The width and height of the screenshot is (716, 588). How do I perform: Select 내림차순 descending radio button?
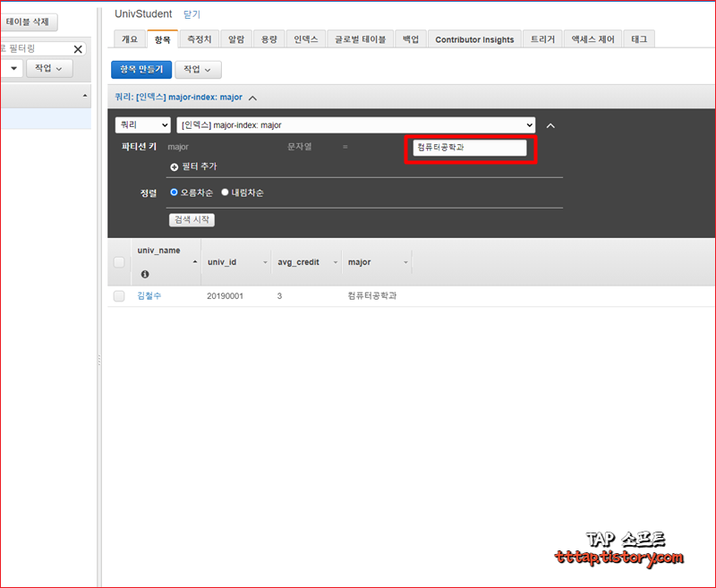[225, 192]
